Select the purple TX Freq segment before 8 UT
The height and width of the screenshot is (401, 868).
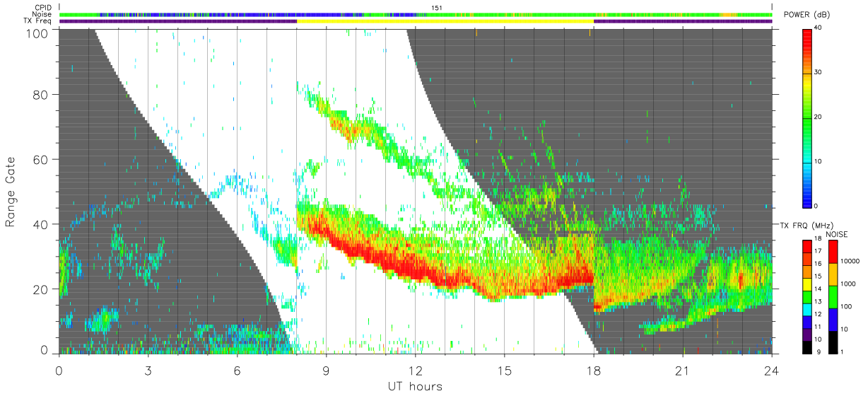pos(178,21)
